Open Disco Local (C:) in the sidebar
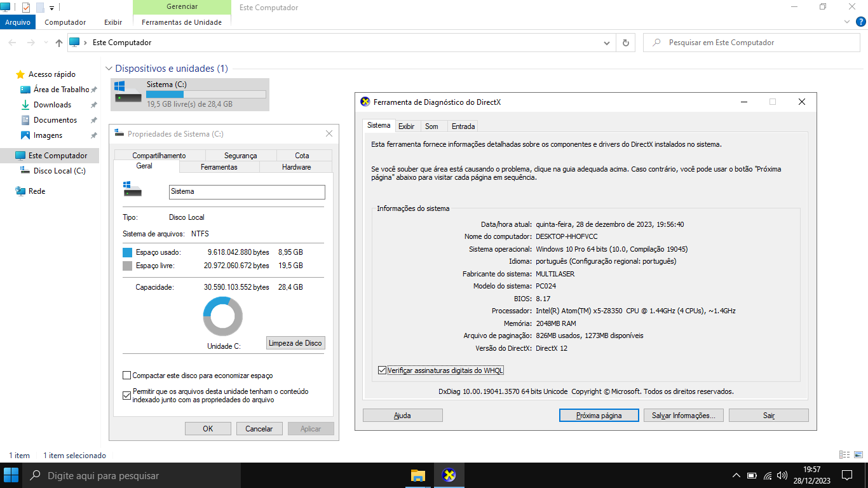The width and height of the screenshot is (868, 488). click(59, 171)
